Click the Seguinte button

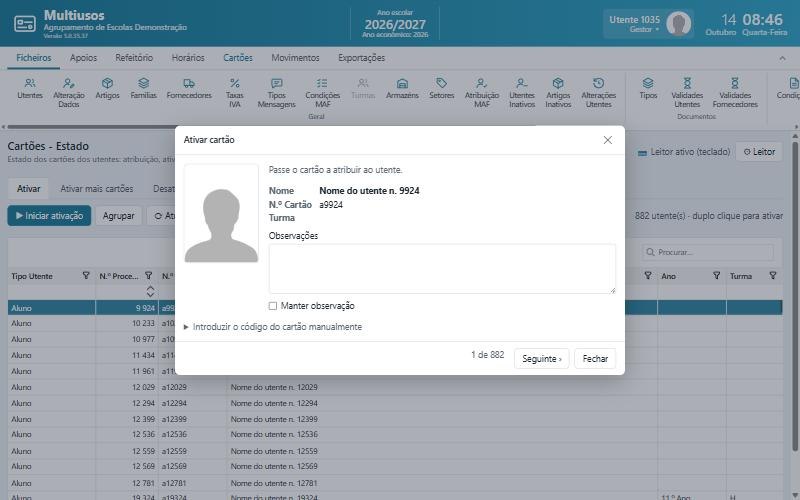541,359
